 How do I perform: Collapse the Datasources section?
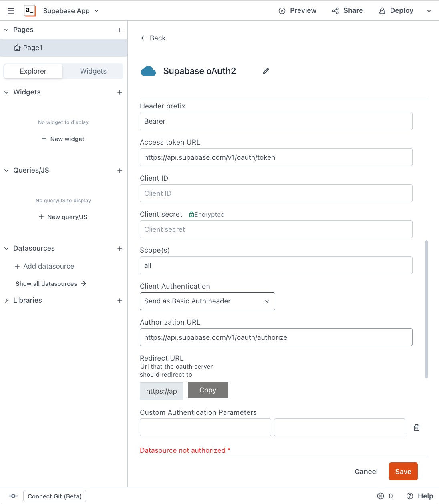(x=6, y=248)
